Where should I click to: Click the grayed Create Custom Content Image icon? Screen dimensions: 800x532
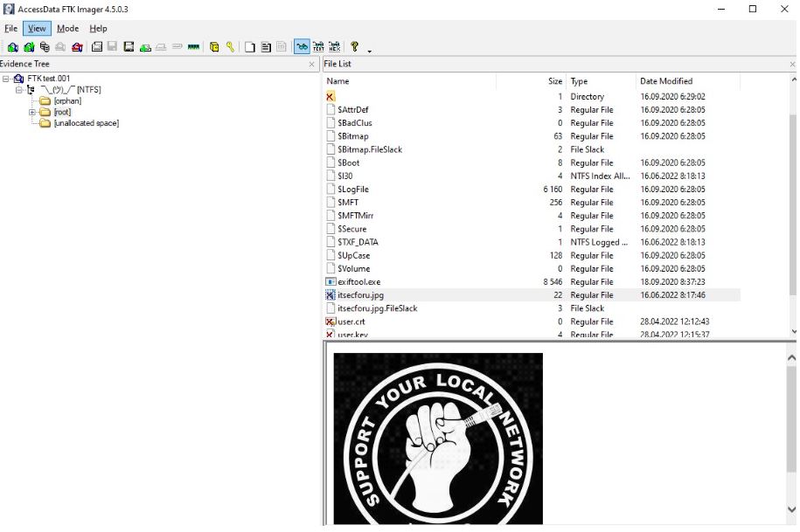click(161, 47)
